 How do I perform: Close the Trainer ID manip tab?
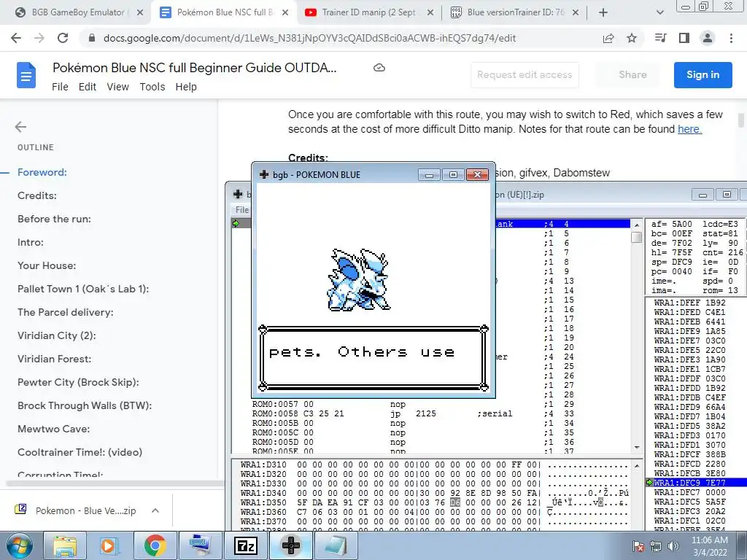tap(430, 12)
